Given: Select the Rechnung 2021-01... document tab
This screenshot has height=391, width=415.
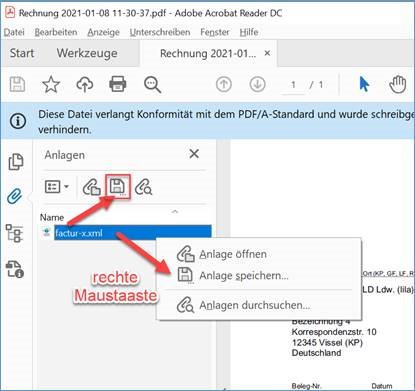Looking at the screenshot, I should coord(208,53).
